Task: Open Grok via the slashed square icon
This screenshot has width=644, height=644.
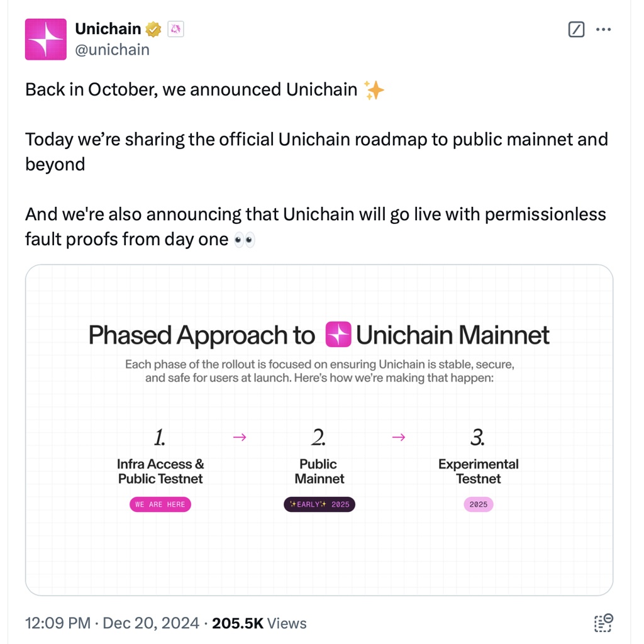Action: pyautogui.click(x=576, y=30)
